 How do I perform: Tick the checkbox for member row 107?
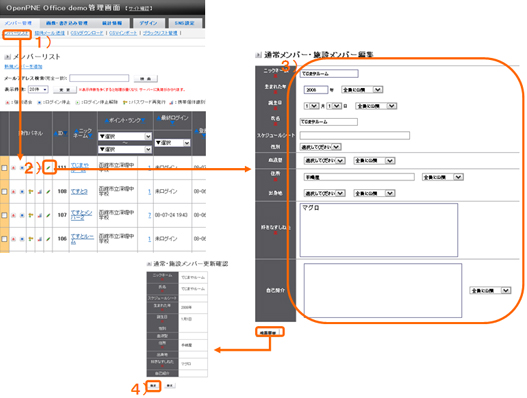point(4,215)
